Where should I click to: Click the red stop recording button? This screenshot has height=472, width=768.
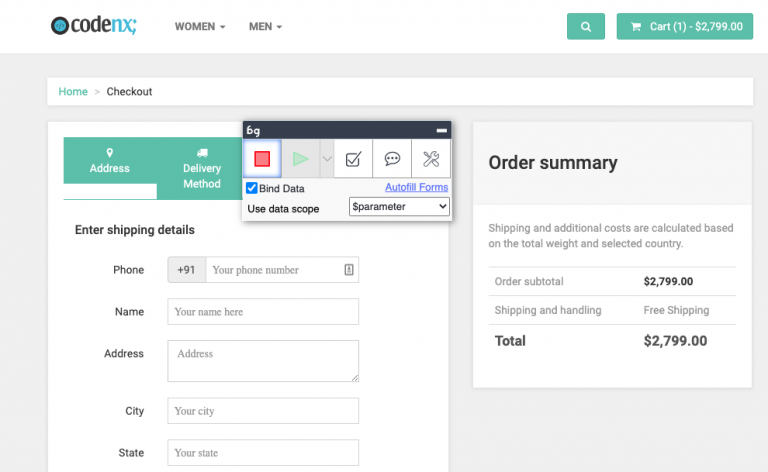262,159
